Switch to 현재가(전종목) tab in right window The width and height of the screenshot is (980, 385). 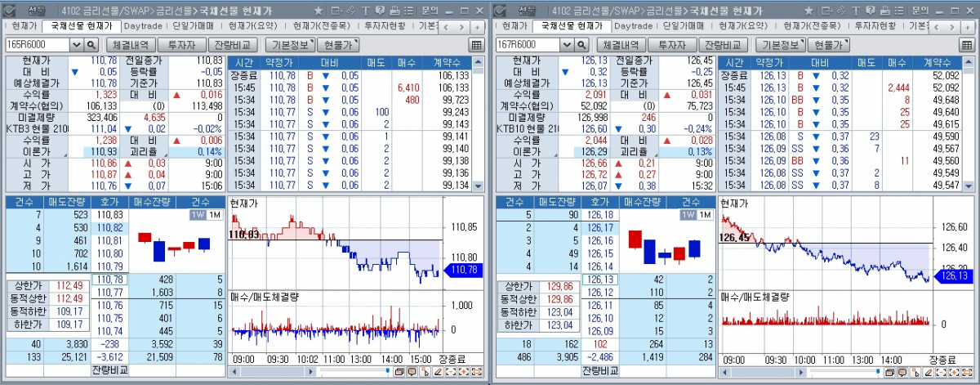pyautogui.click(x=811, y=26)
